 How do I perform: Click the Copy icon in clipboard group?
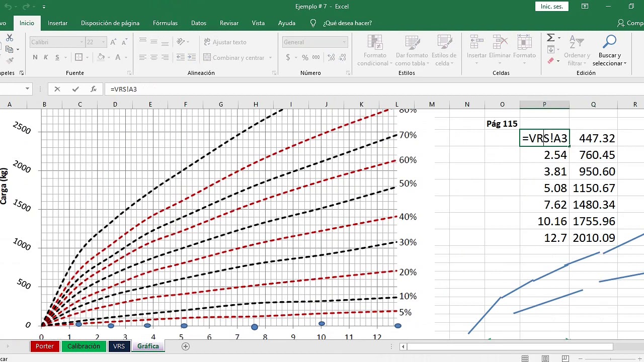coord(9,49)
